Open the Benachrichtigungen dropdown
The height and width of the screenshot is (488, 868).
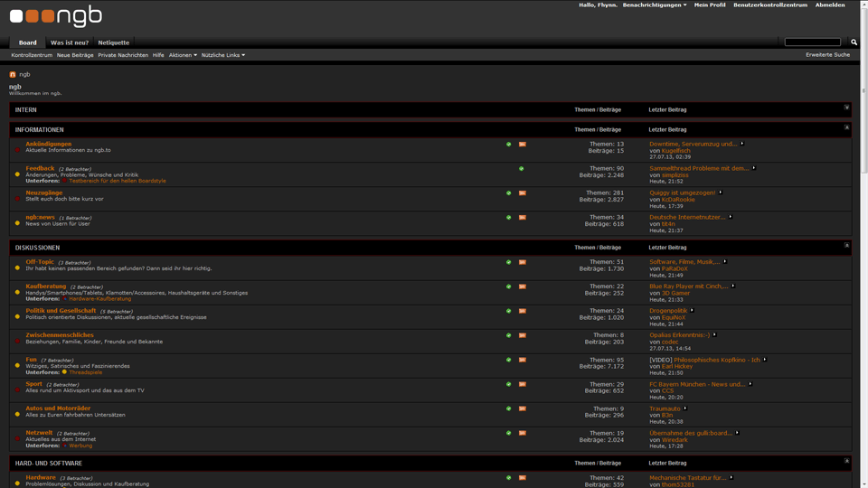click(654, 5)
